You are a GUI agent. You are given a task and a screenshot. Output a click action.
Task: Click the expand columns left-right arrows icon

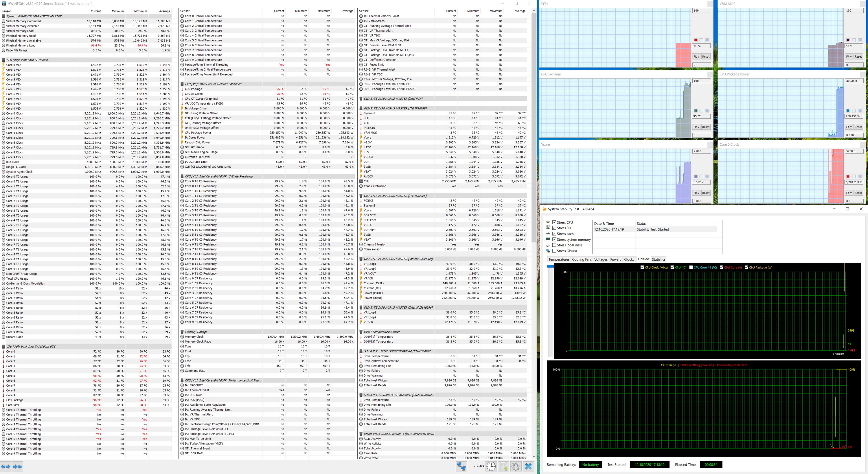pos(6,466)
